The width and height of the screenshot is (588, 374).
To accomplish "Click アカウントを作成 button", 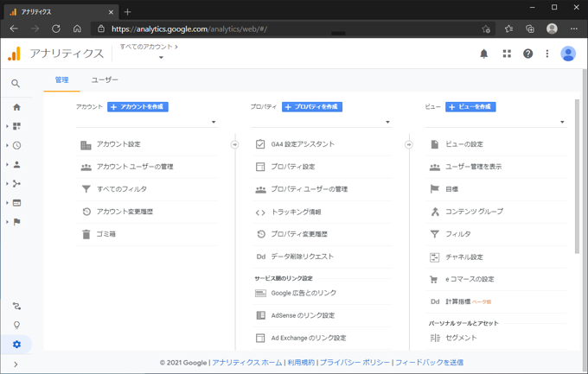I will [x=137, y=107].
